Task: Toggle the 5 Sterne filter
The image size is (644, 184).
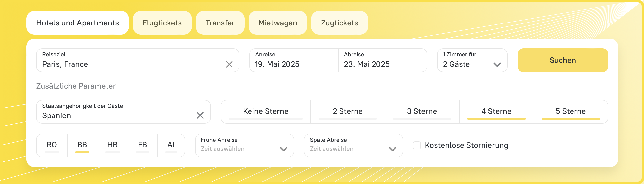Action: coord(571,112)
